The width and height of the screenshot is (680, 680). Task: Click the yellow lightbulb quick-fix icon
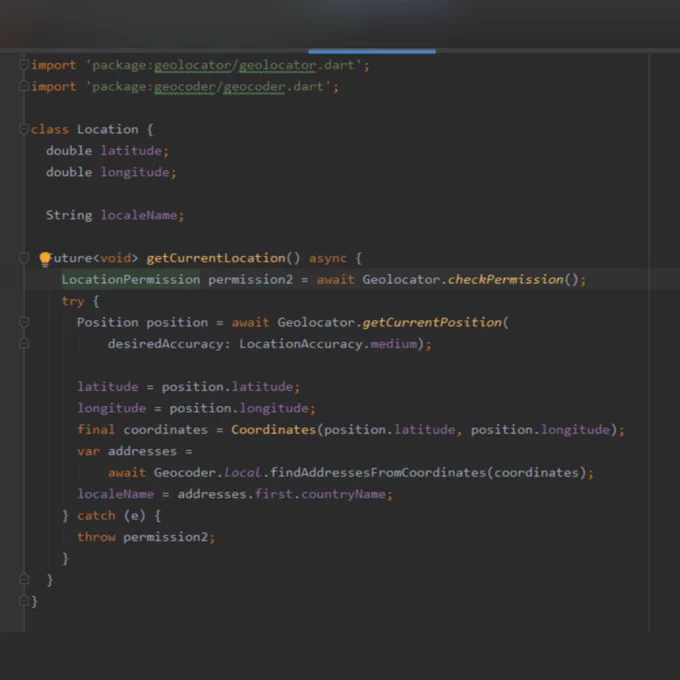click(45, 259)
